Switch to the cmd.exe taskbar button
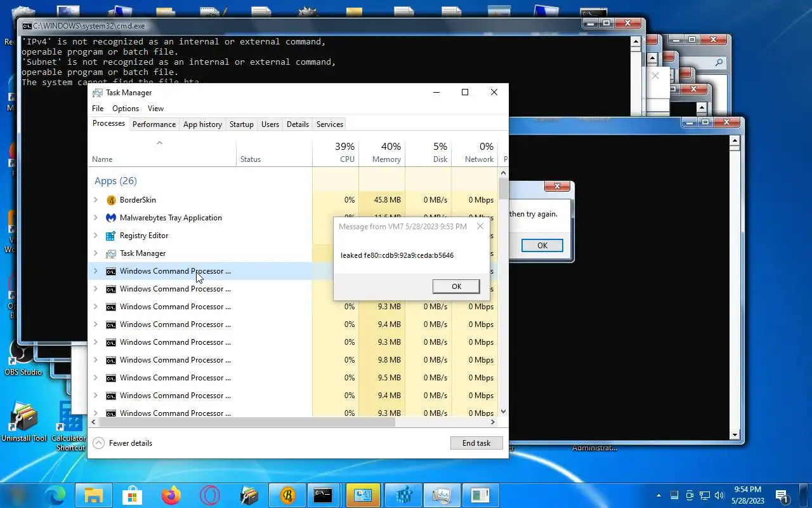This screenshot has width=812, height=508. pyautogui.click(x=324, y=495)
